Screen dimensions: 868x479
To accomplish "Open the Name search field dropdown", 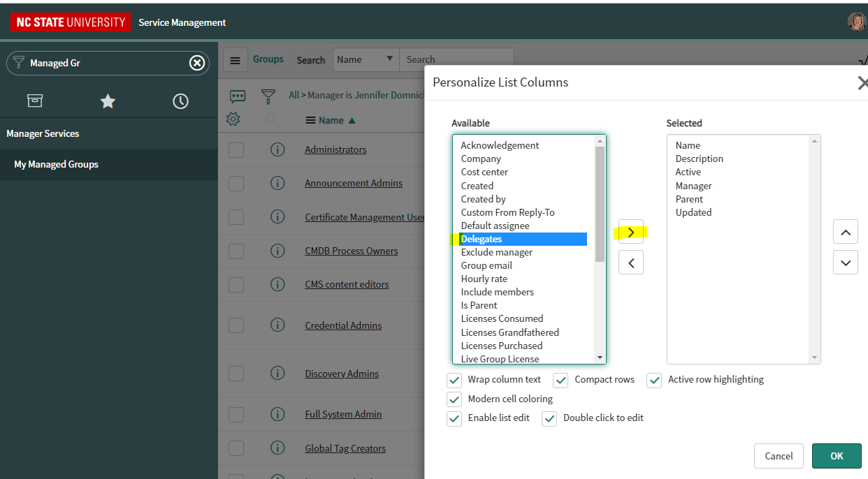I will (365, 60).
